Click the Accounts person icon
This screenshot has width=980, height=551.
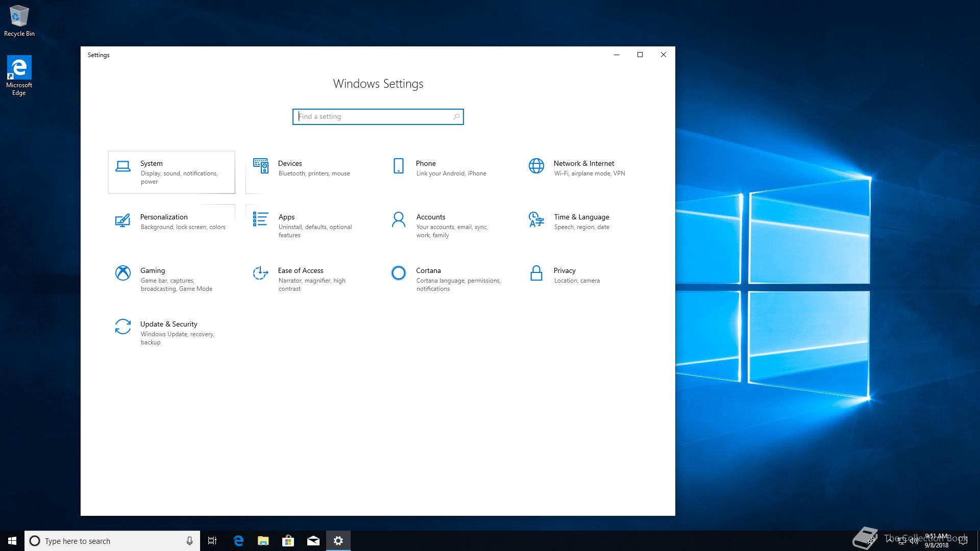click(399, 219)
